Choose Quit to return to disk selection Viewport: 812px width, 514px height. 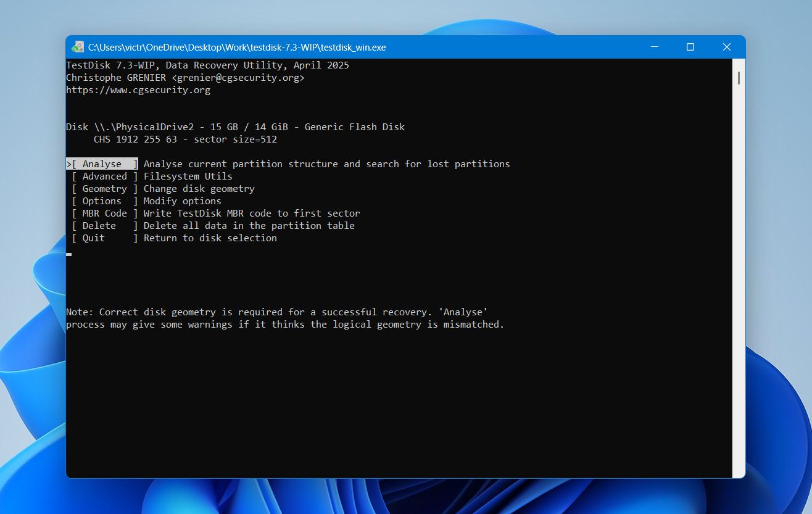(x=93, y=238)
